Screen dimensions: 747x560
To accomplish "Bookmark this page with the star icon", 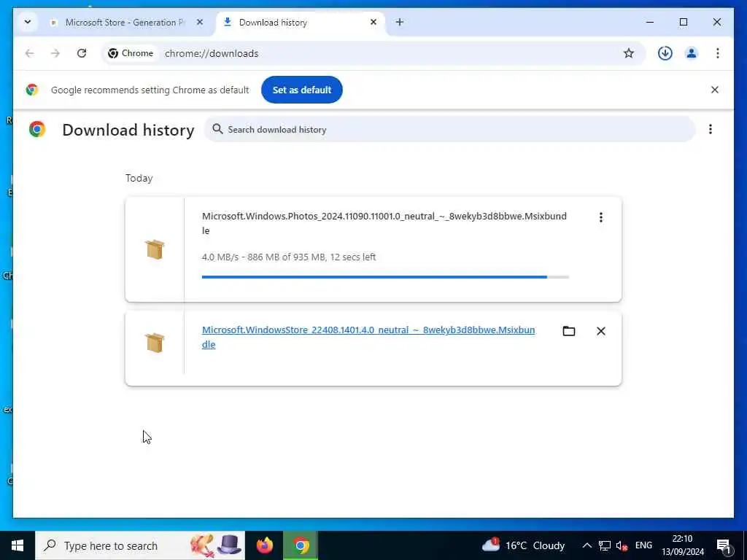I will tap(629, 53).
